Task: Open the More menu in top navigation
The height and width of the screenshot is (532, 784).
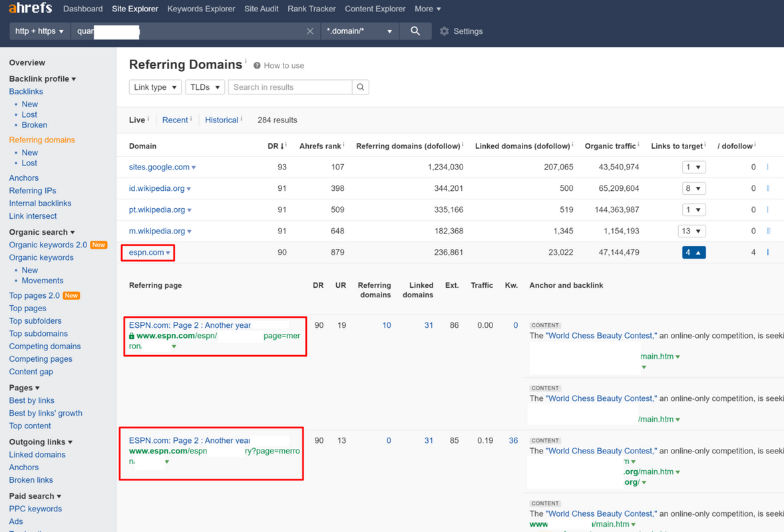Action: tap(427, 9)
